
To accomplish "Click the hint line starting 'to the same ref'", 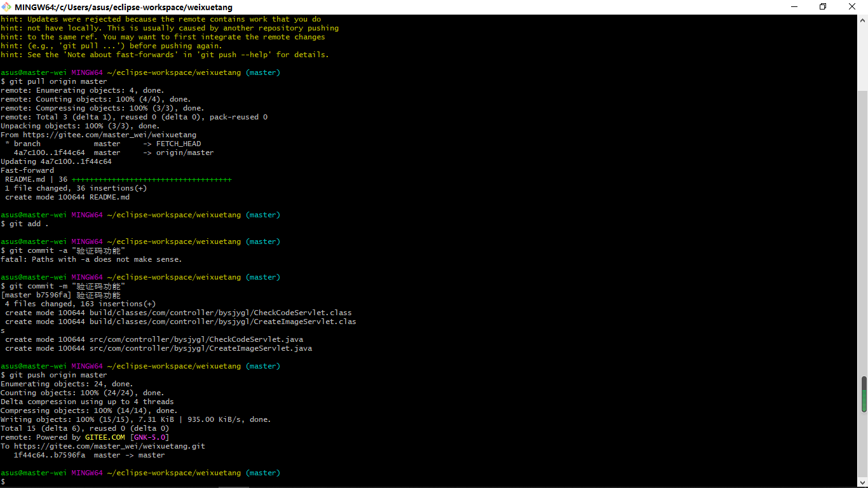I will coord(163,37).
